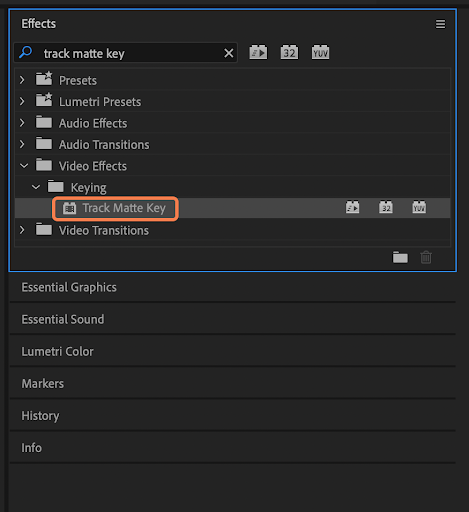
Task: Click the magnifier search icon
Action: tap(26, 52)
